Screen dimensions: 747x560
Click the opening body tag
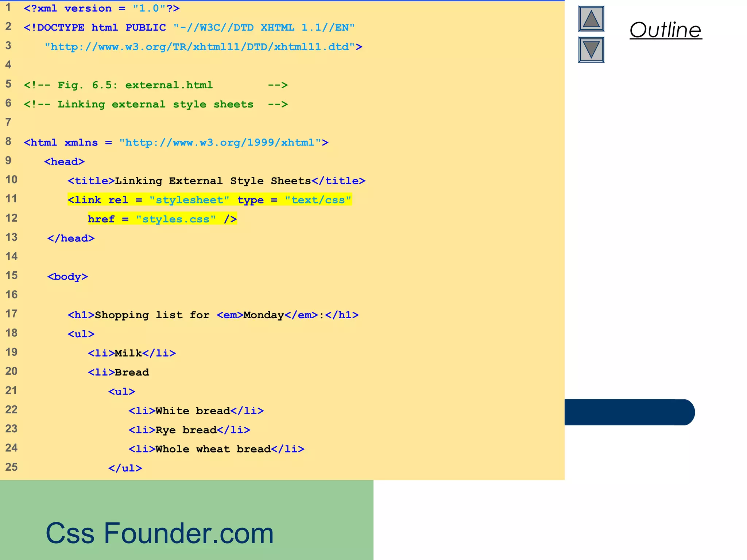[68, 277]
